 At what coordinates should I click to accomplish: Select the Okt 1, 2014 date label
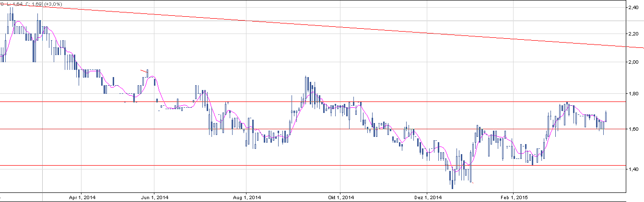point(339,197)
